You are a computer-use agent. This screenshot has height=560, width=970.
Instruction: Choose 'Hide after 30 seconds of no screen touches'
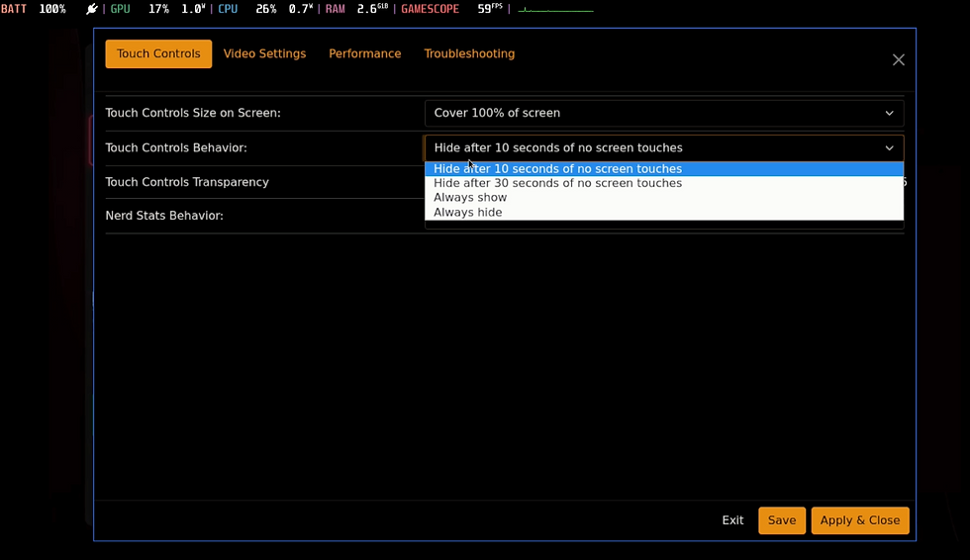[x=664, y=183]
